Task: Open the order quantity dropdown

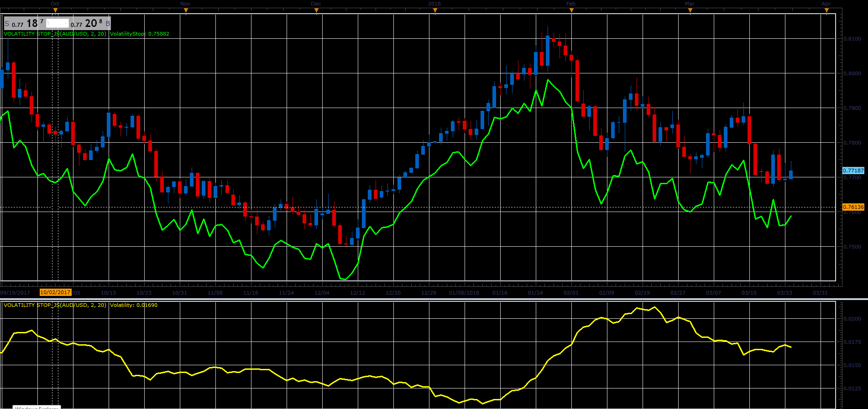Action: [x=58, y=23]
